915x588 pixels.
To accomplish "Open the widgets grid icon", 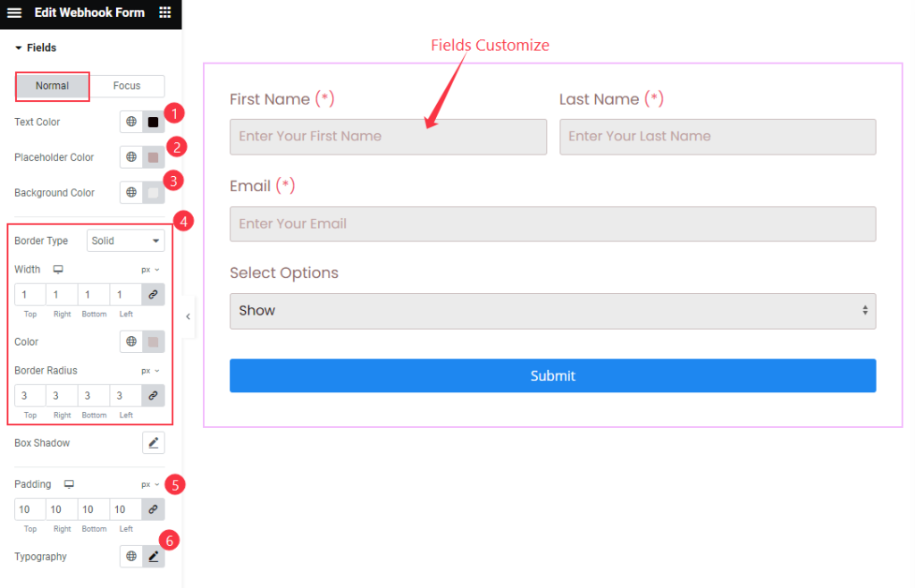I will click(x=165, y=13).
